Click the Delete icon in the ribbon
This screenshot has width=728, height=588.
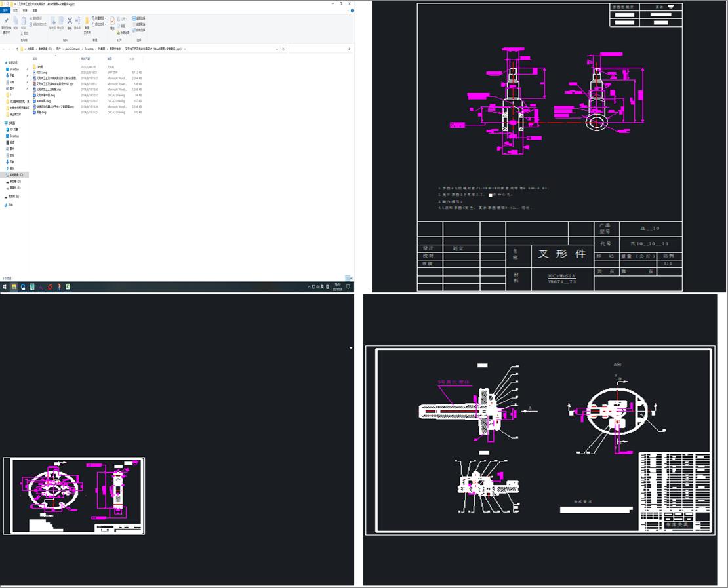70,22
